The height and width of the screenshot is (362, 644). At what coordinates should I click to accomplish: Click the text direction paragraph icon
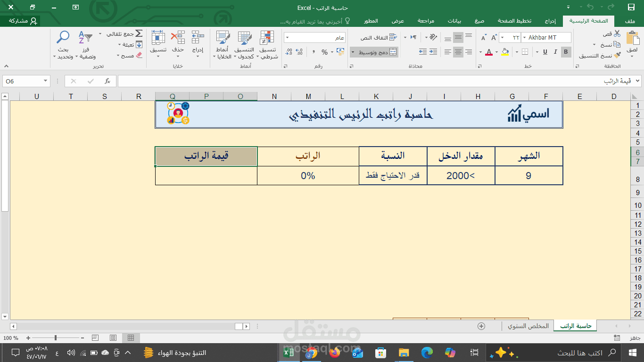[x=413, y=37]
